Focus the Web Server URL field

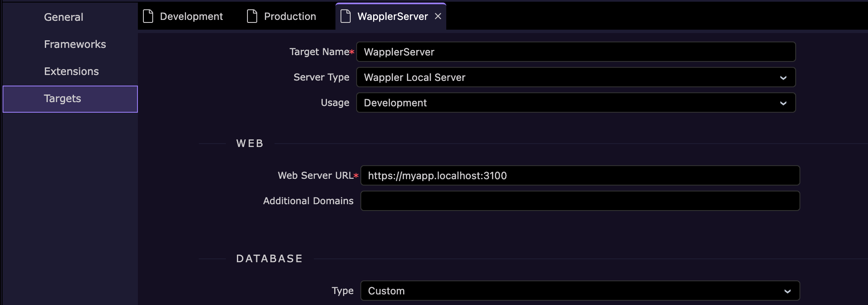tap(580, 175)
